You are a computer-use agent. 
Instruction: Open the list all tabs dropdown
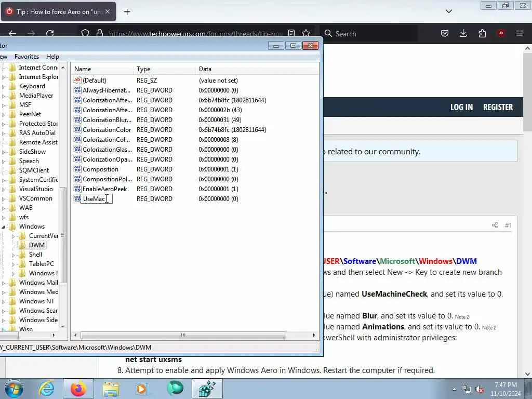[x=448, y=11]
